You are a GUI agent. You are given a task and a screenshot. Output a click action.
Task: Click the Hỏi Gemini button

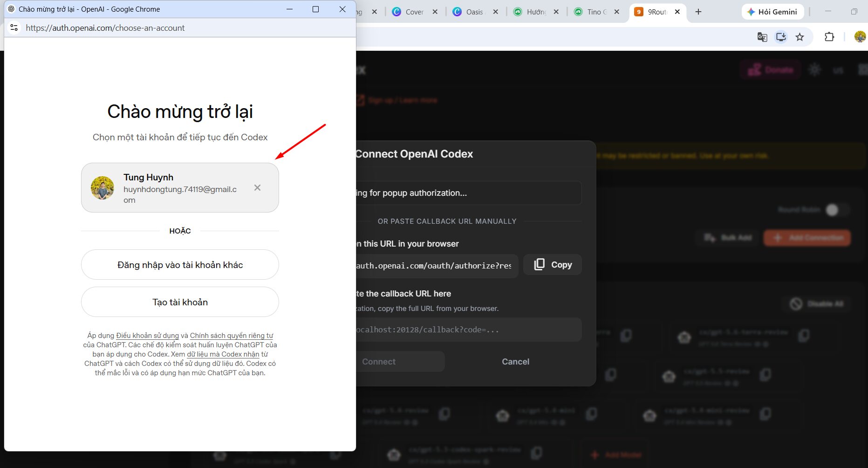tap(772, 12)
